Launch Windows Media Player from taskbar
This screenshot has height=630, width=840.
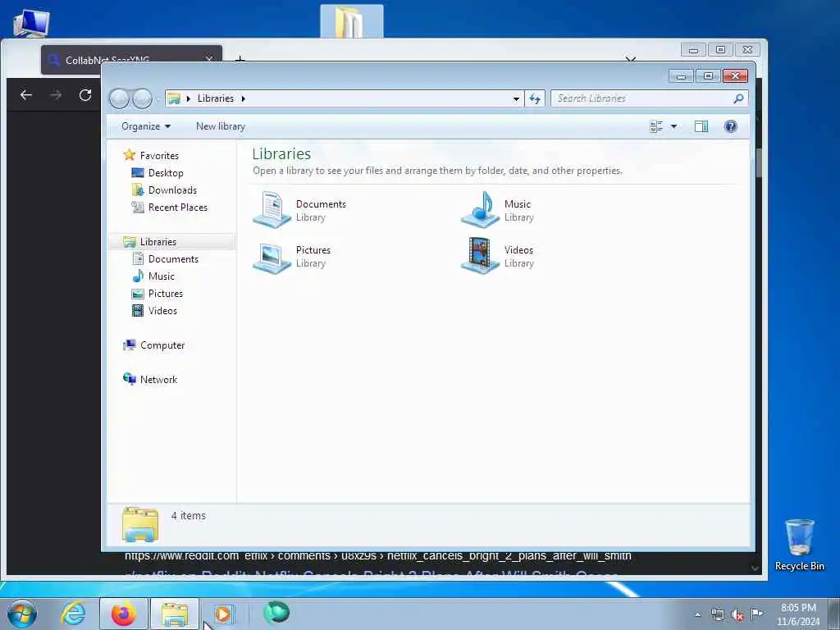click(x=224, y=614)
